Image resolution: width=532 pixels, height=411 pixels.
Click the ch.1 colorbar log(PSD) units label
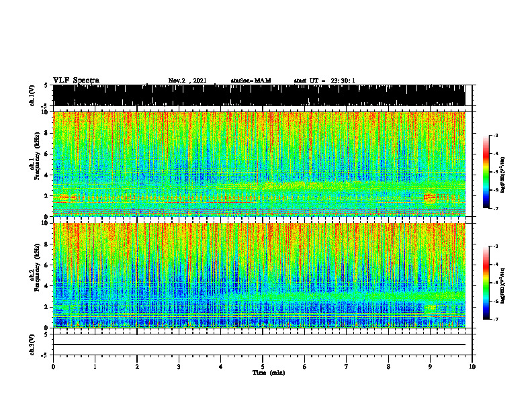[x=502, y=175]
